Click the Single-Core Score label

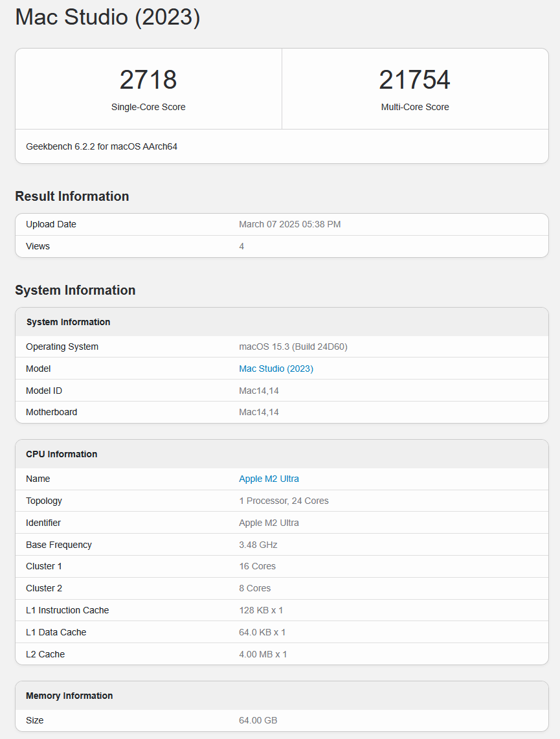[x=148, y=107]
